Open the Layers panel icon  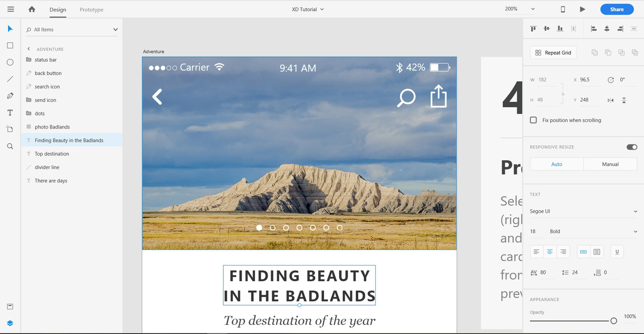[x=10, y=323]
